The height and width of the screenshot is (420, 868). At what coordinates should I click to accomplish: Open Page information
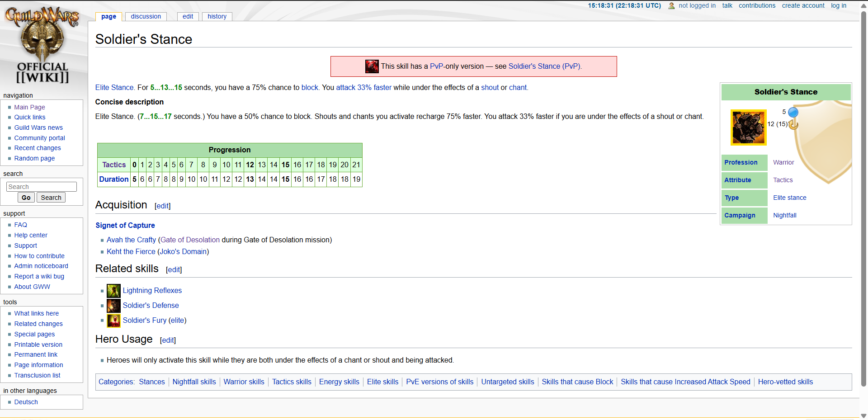coord(38,365)
